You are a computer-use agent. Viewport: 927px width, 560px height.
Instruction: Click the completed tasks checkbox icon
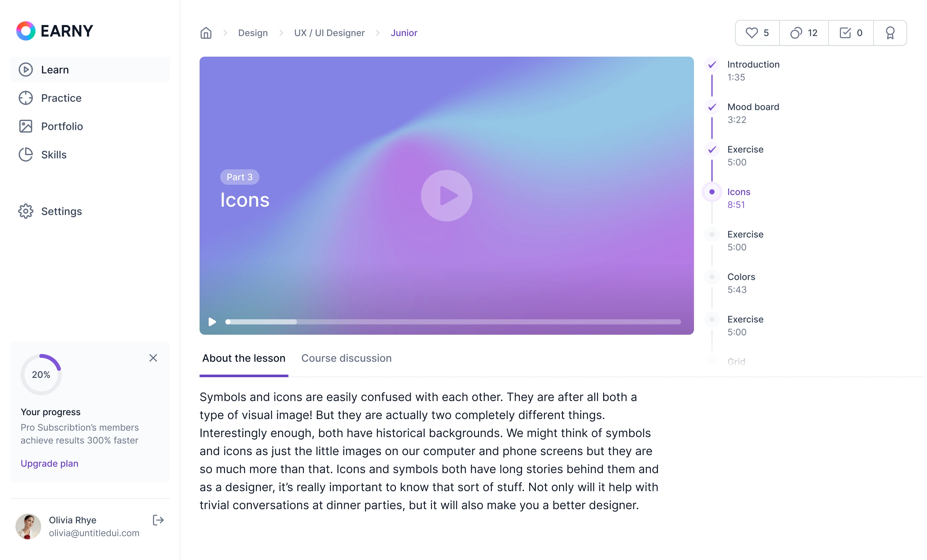(x=845, y=33)
